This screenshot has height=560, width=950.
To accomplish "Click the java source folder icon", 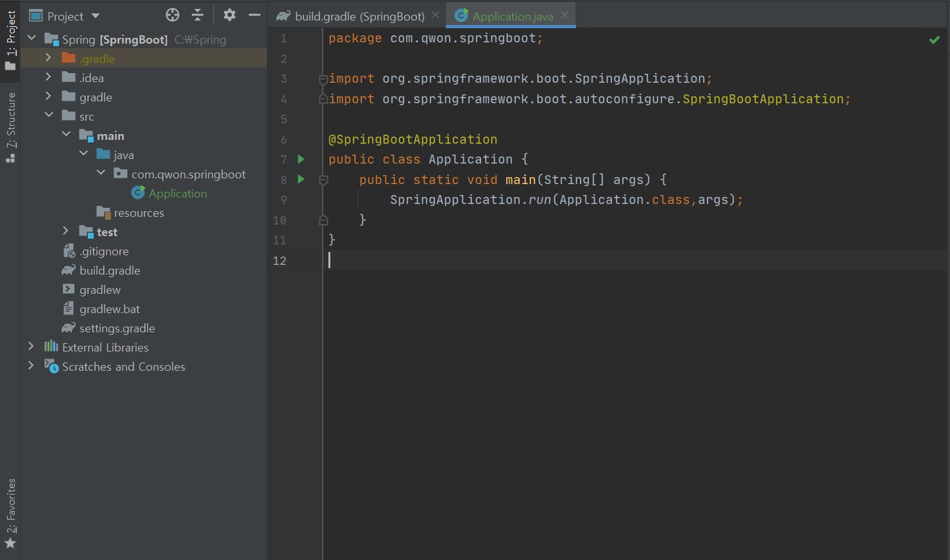I will [103, 154].
